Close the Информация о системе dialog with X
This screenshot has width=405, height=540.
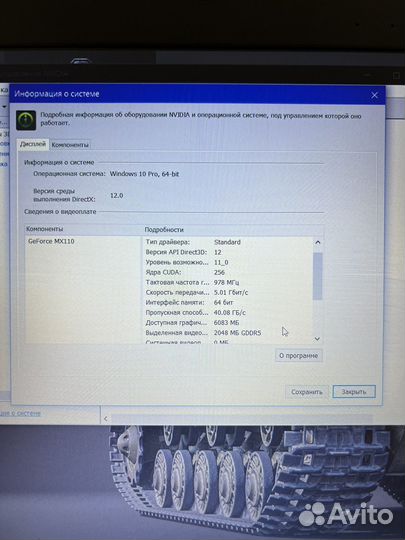(x=374, y=95)
